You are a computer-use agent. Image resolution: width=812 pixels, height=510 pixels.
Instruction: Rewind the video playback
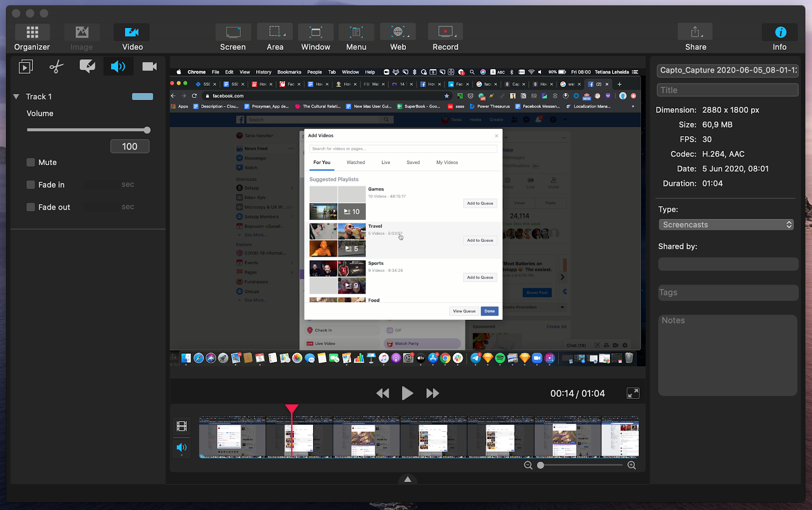click(x=383, y=393)
